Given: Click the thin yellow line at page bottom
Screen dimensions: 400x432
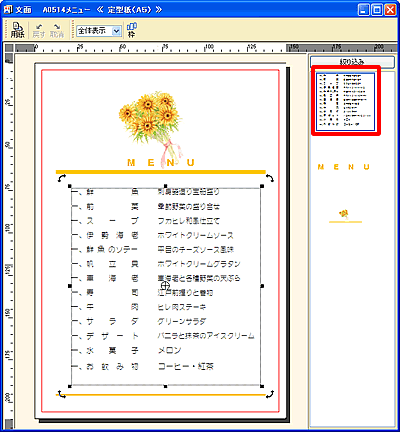Looking at the screenshot, I should [x=161, y=395].
